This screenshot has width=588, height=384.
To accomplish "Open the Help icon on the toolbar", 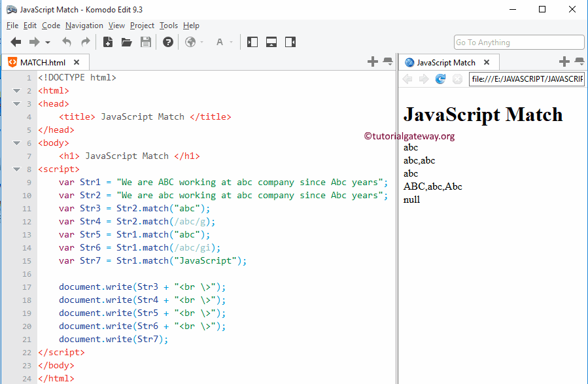I will [167, 41].
